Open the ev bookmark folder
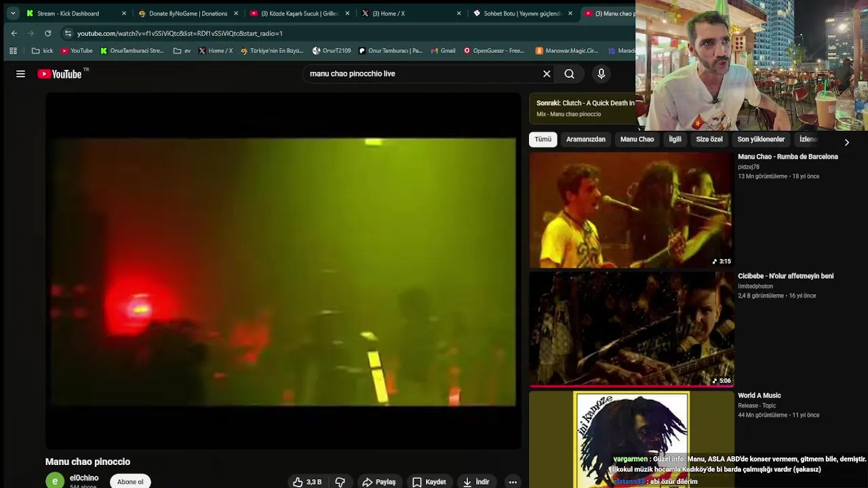This screenshot has height=488, width=868. (x=182, y=51)
